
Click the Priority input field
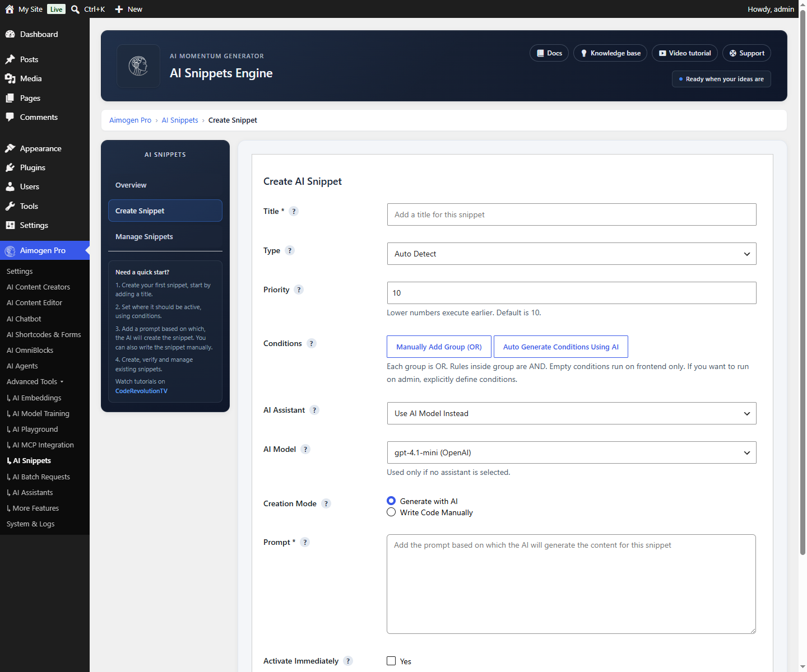572,293
